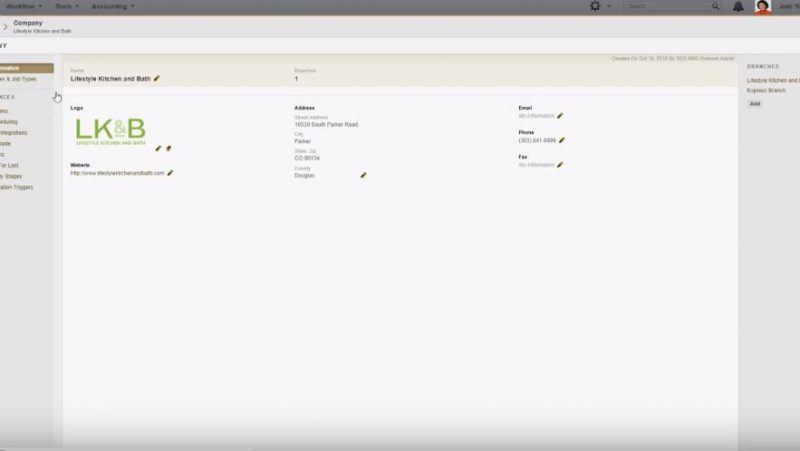Open the Express Branch link
Viewport: 800px width, 451px height.
click(765, 90)
